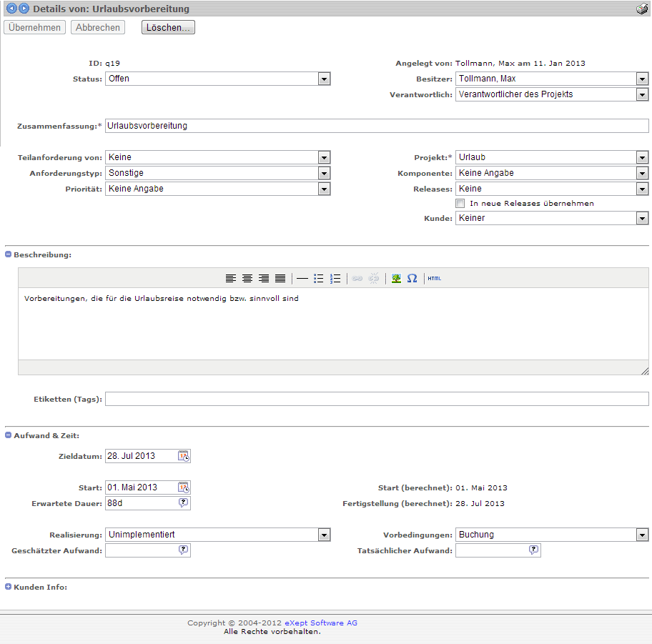Click the numbered list icon
Viewport: 652px width, 644px height.
[x=335, y=279]
